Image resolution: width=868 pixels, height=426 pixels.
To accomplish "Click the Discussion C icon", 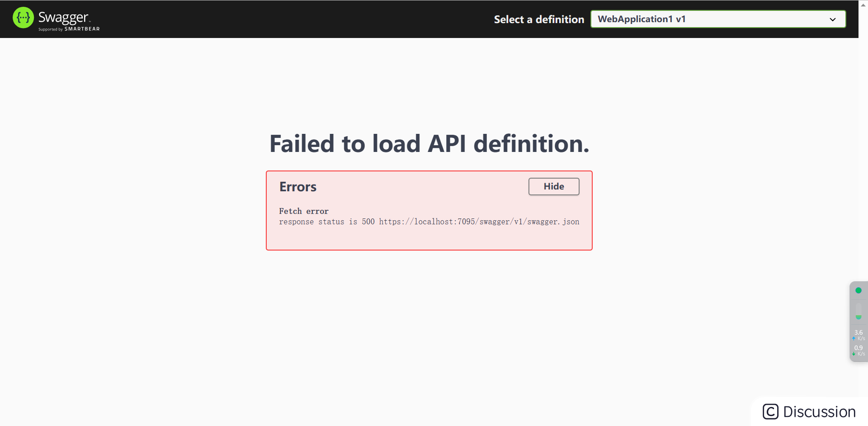I will 770,412.
